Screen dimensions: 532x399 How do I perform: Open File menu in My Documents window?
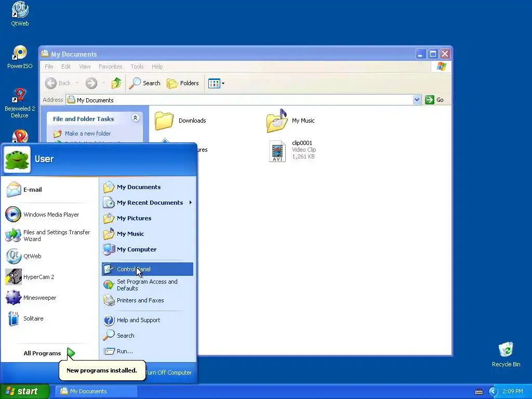point(49,66)
